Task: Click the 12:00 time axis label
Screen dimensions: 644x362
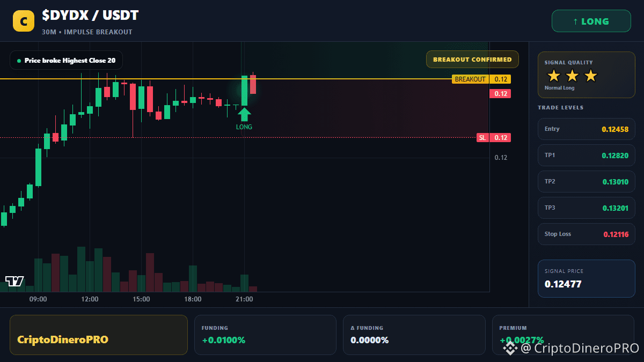Action: click(90, 299)
